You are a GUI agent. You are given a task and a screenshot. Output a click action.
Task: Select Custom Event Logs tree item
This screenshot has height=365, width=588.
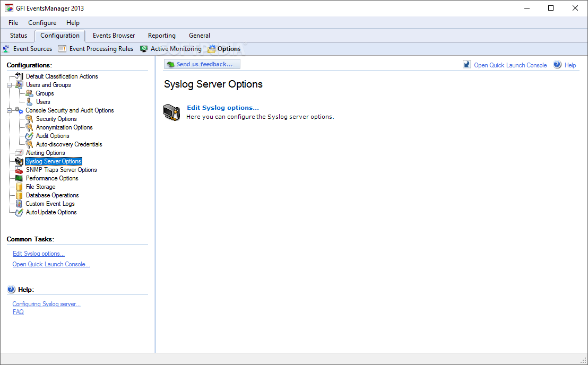point(50,204)
